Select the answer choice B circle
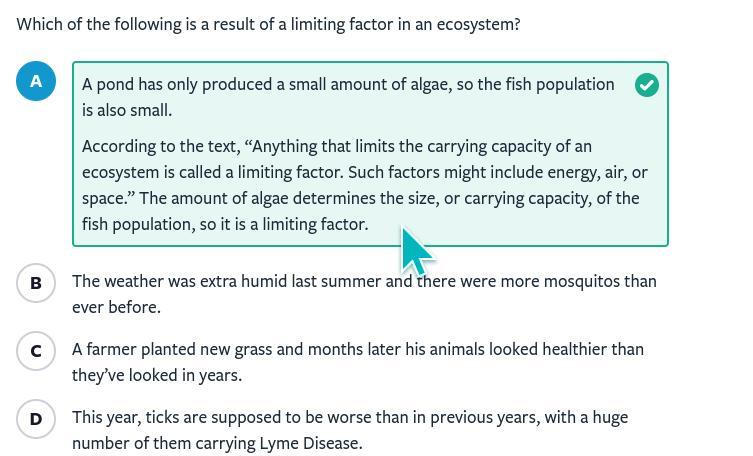Image resolution: width=753 pixels, height=456 pixels. pos(36,283)
